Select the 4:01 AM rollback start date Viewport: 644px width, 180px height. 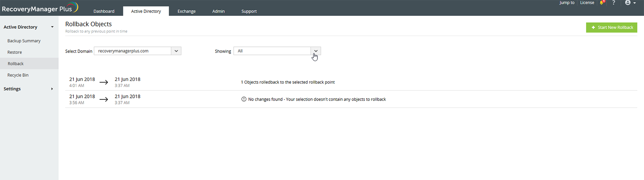[x=82, y=82]
